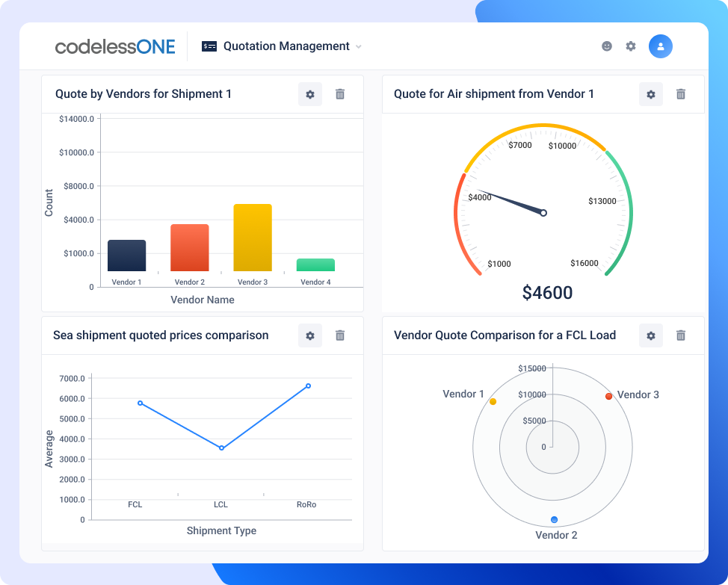The height and width of the screenshot is (585, 728).
Task: Open the header settings gear icon
Action: (631, 46)
